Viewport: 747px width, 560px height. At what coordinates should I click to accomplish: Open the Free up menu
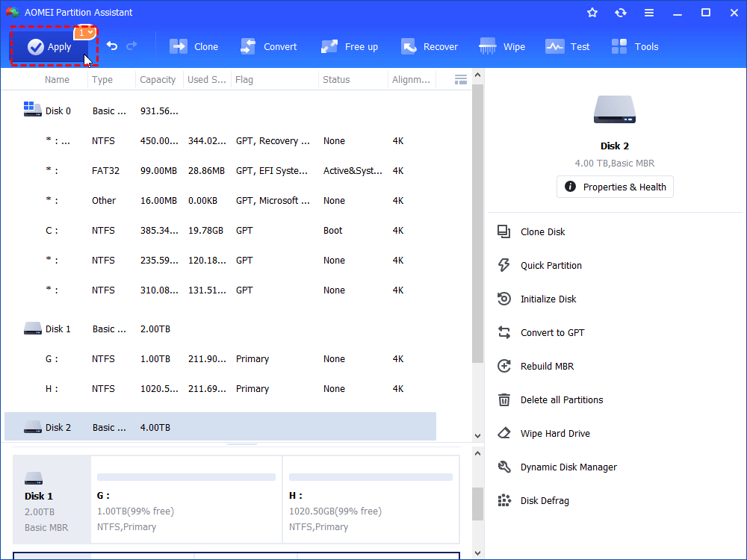[x=349, y=46]
